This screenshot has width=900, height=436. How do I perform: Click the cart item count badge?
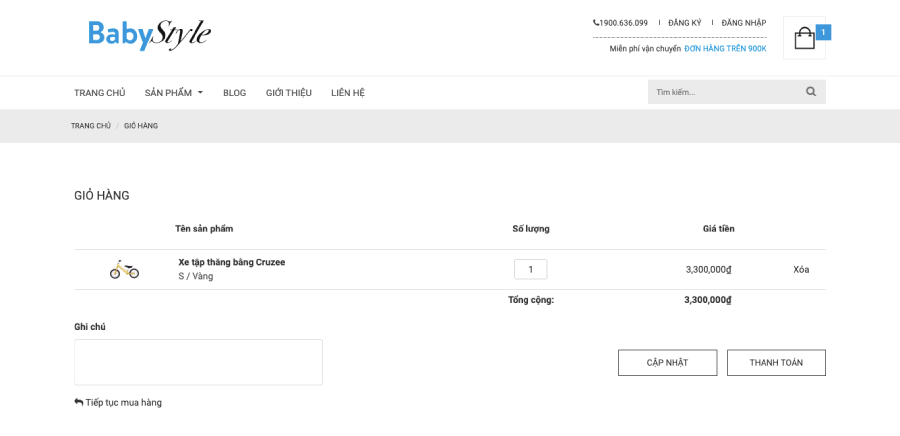click(823, 33)
